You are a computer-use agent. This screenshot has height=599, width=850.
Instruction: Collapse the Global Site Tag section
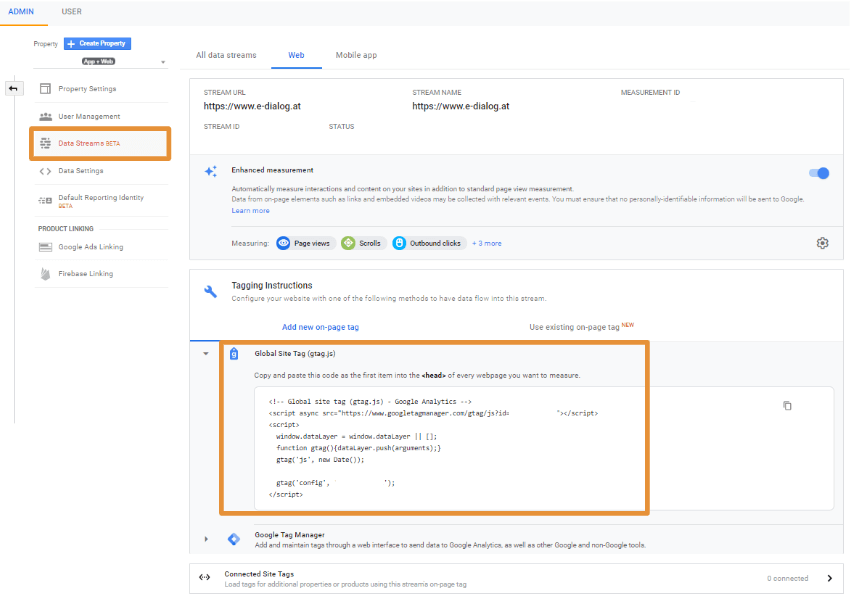click(x=206, y=353)
